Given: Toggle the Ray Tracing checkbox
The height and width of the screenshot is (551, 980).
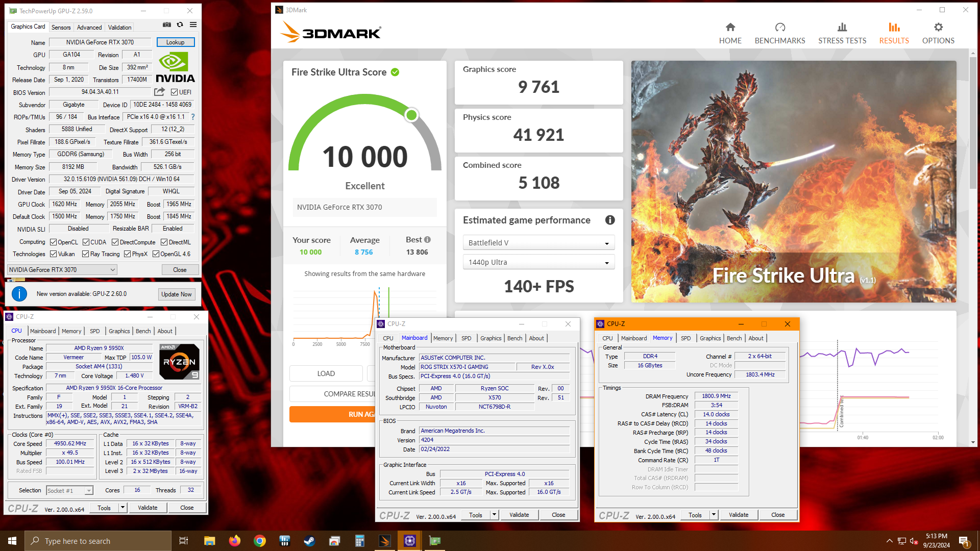Looking at the screenshot, I should pos(86,254).
